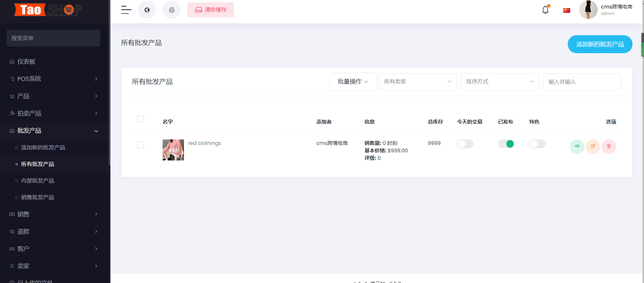
Task: Disable the published toggle for red clothings
Action: click(506, 144)
